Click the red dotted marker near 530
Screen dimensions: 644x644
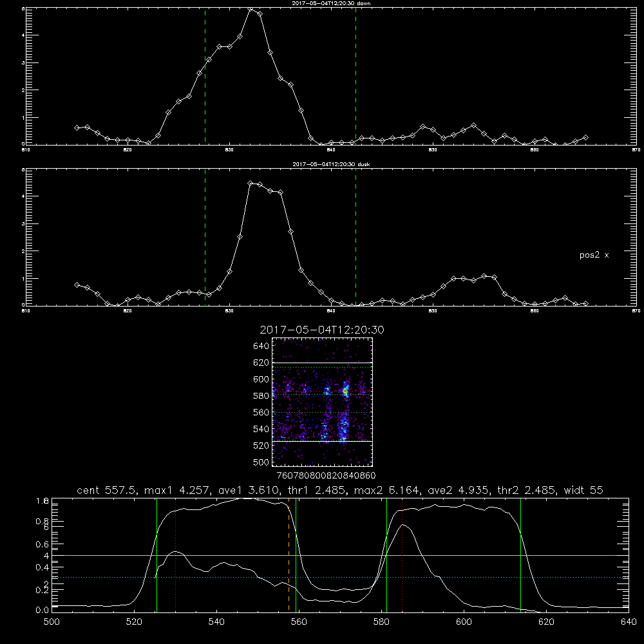click(175, 554)
